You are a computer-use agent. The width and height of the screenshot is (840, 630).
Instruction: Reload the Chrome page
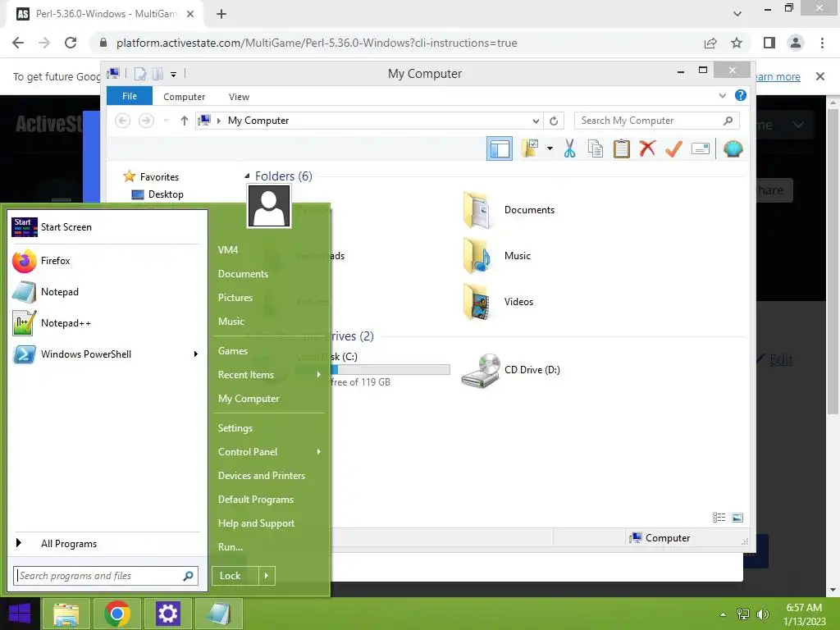click(71, 43)
